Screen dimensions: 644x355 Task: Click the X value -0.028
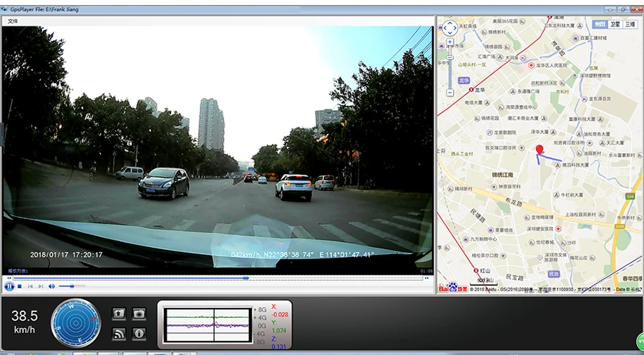[279, 315]
